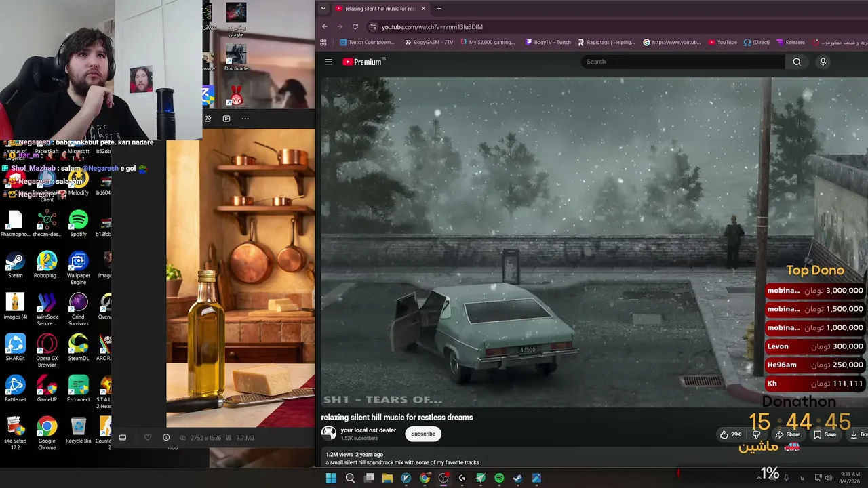Open File Explorer from taskbar
Viewport: 868px width, 488px height.
pos(387,478)
